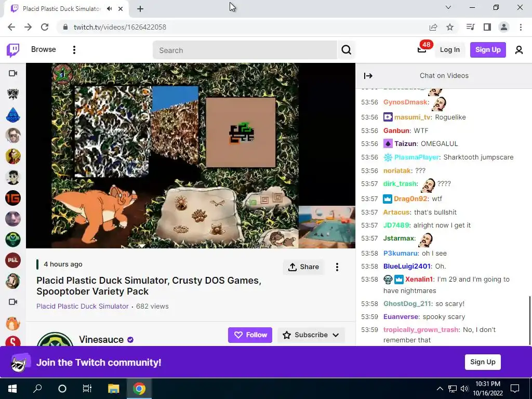Click the Search input field

[x=245, y=50]
